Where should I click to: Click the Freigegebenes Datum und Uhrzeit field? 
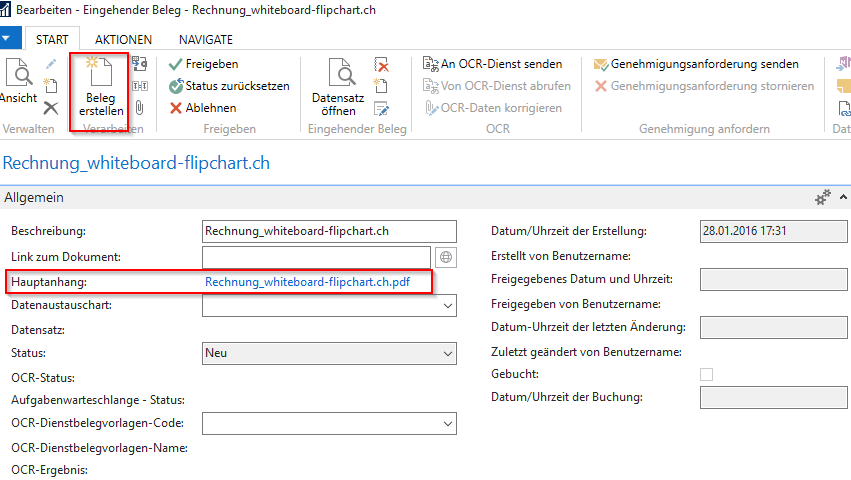click(x=773, y=280)
